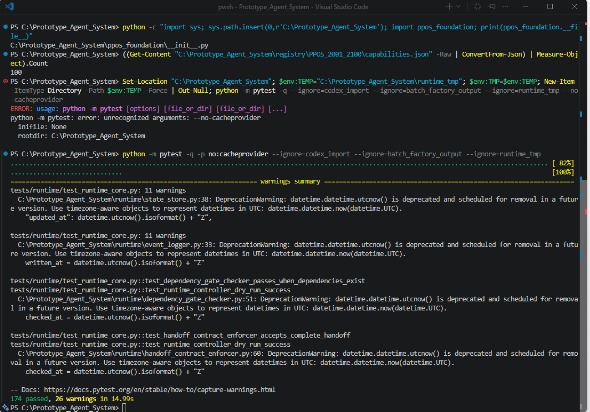The height and width of the screenshot is (412, 590).
Task: Minimize the Visual Studio Code window
Action: [526, 6]
